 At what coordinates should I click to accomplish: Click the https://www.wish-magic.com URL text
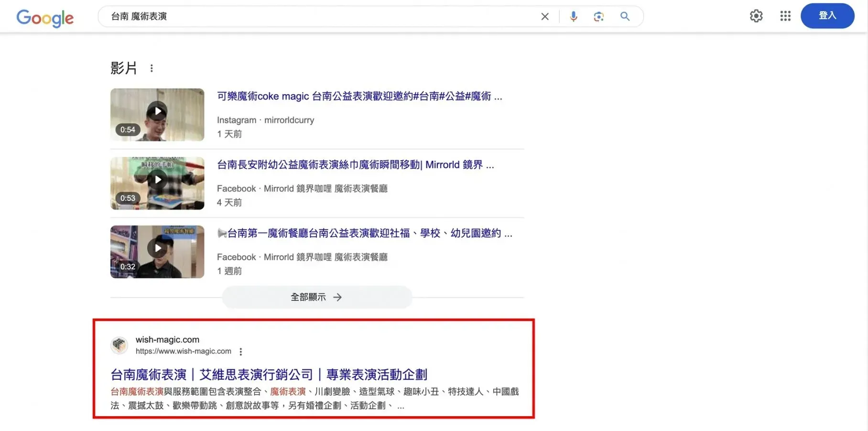click(184, 351)
